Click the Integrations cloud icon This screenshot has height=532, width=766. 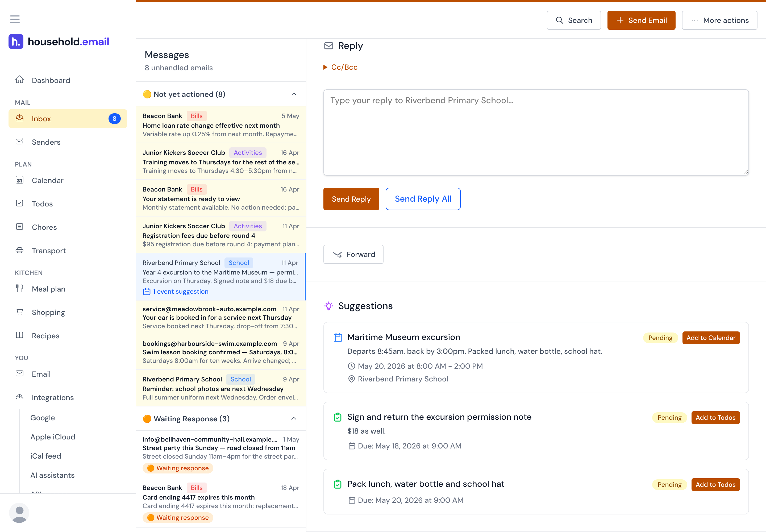(20, 397)
